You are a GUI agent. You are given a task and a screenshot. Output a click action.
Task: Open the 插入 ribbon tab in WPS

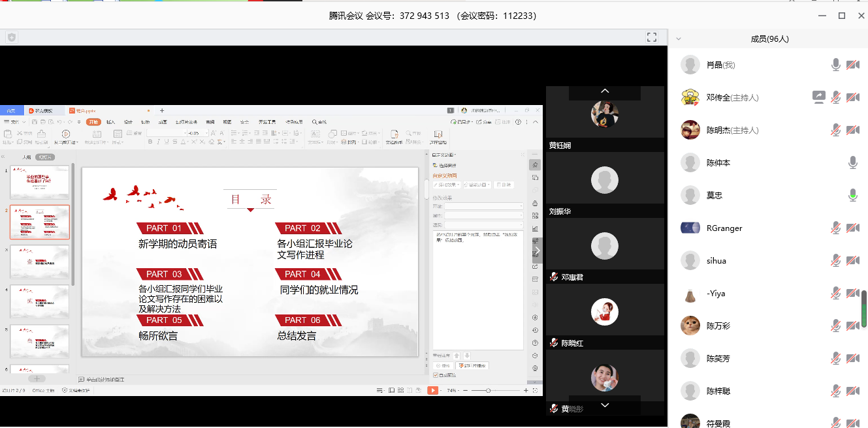(x=111, y=122)
